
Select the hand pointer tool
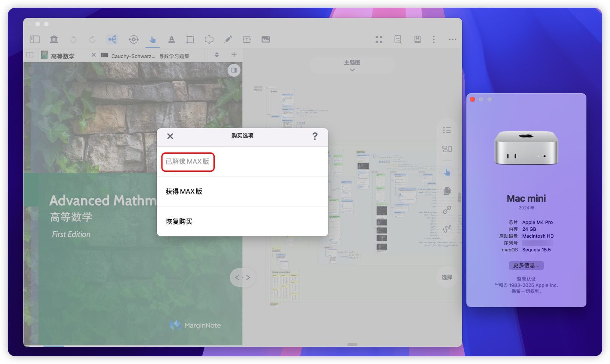click(153, 39)
